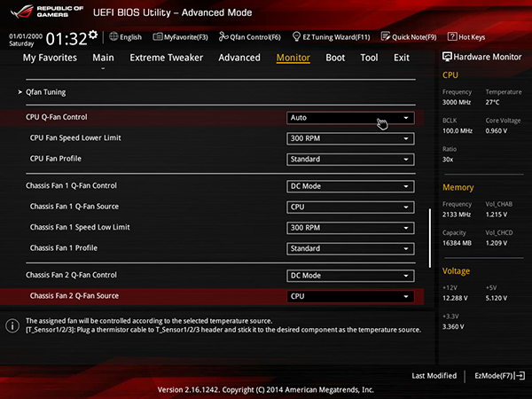Switch to the Main tab

[103, 58]
